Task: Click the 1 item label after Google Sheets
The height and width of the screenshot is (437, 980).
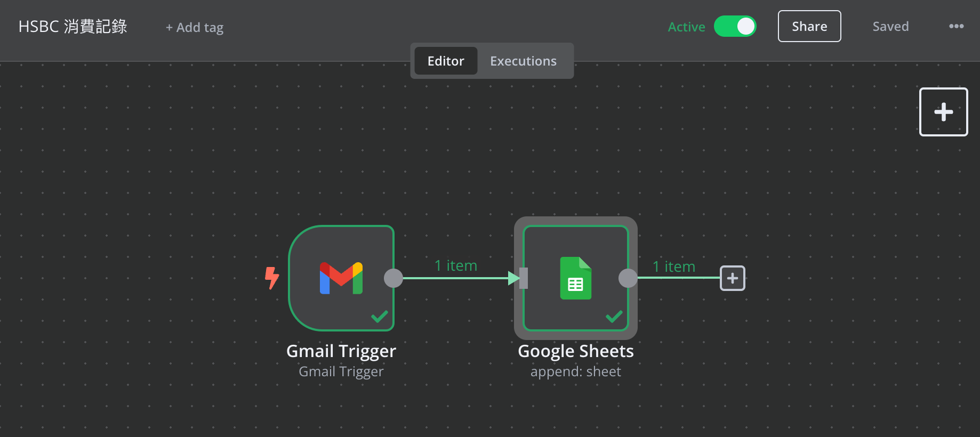Action: (x=674, y=266)
